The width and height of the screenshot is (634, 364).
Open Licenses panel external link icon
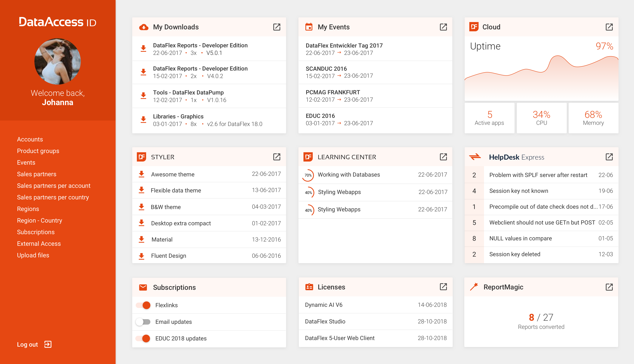click(443, 287)
